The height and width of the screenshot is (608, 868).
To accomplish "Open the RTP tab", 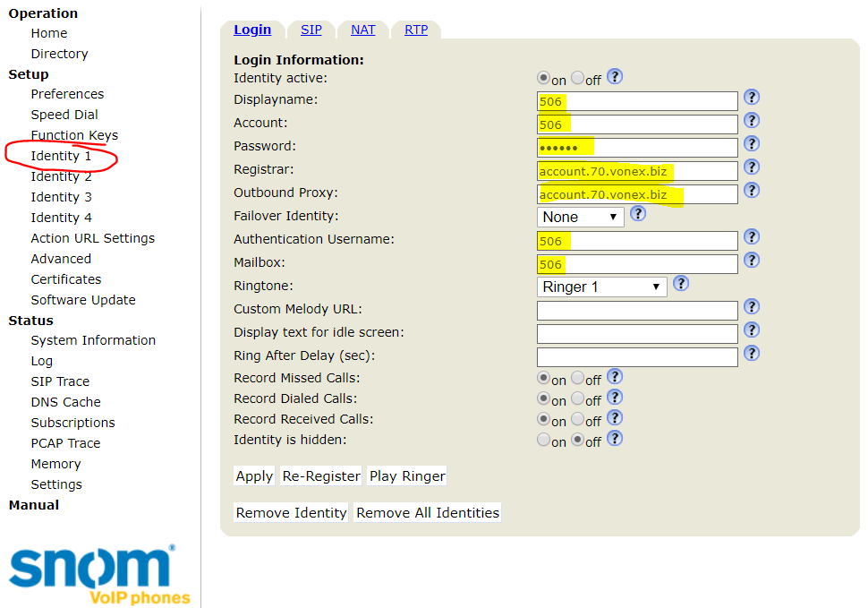I will [x=415, y=30].
